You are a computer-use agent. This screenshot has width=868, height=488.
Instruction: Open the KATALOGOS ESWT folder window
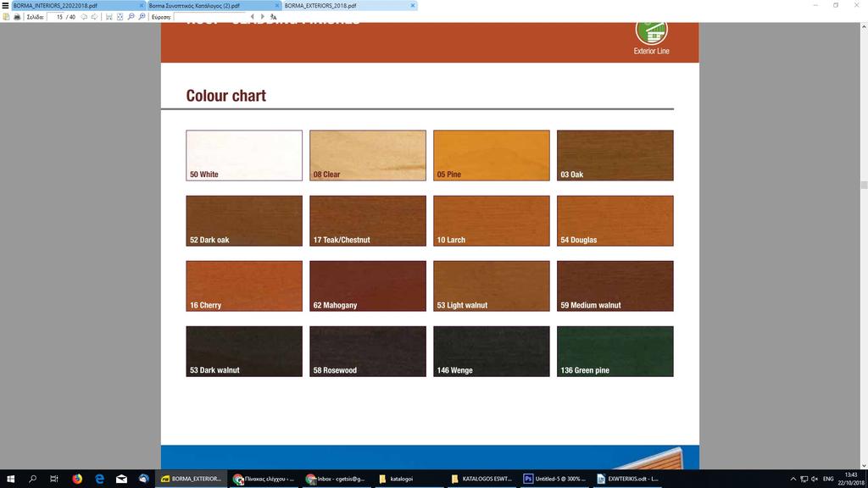tap(482, 480)
